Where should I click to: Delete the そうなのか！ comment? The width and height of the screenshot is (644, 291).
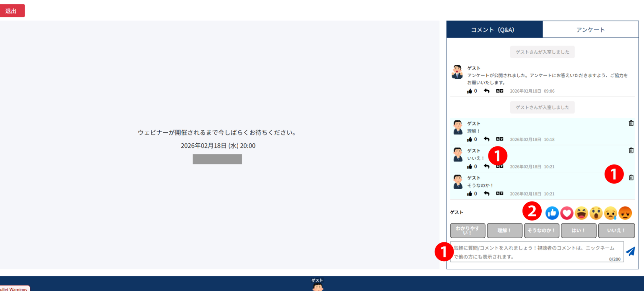tap(631, 178)
